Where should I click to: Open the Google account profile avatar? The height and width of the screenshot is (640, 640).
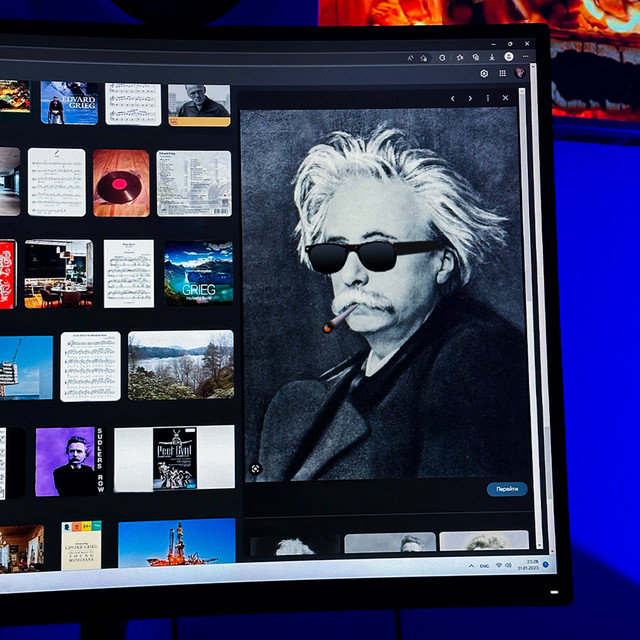pos(520,73)
